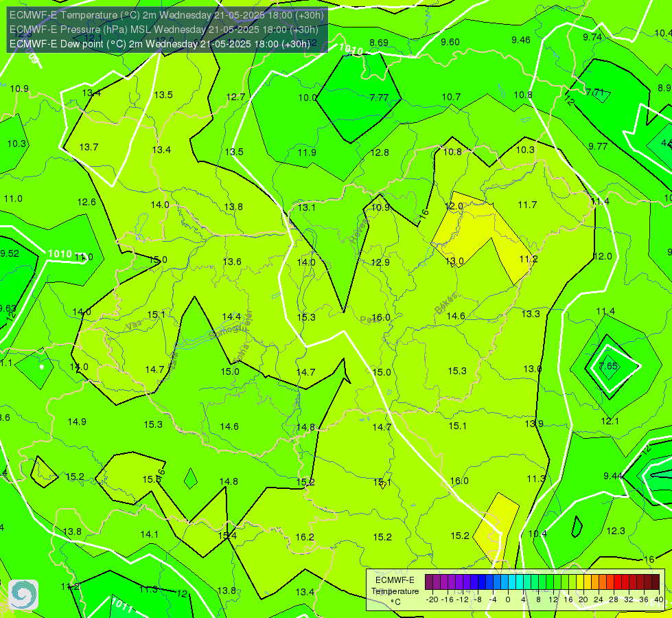Image resolution: width=672 pixels, height=618 pixels.
Task: Click the 9.77 temperature value
Action: click(x=598, y=146)
